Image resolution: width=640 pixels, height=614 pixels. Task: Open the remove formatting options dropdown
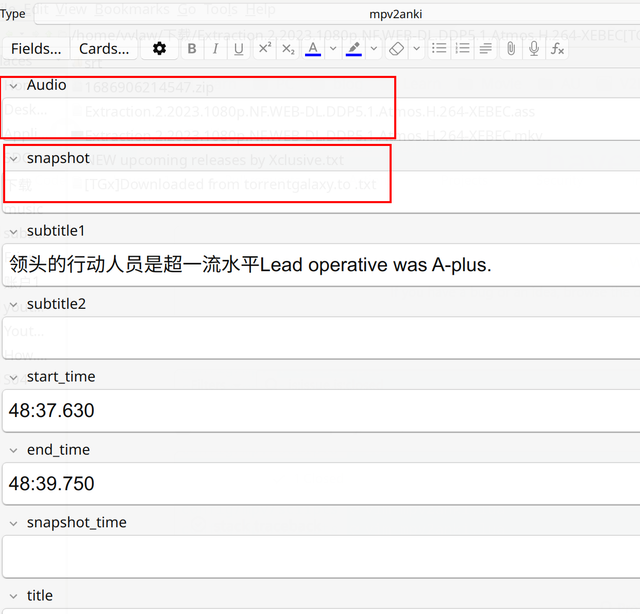[x=416, y=49]
